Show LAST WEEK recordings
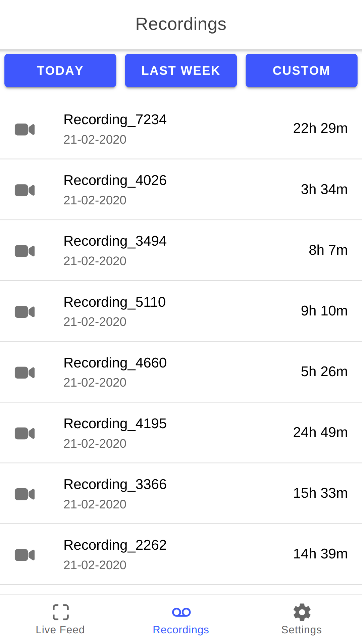Image resolution: width=362 pixels, height=644 pixels. click(x=181, y=70)
